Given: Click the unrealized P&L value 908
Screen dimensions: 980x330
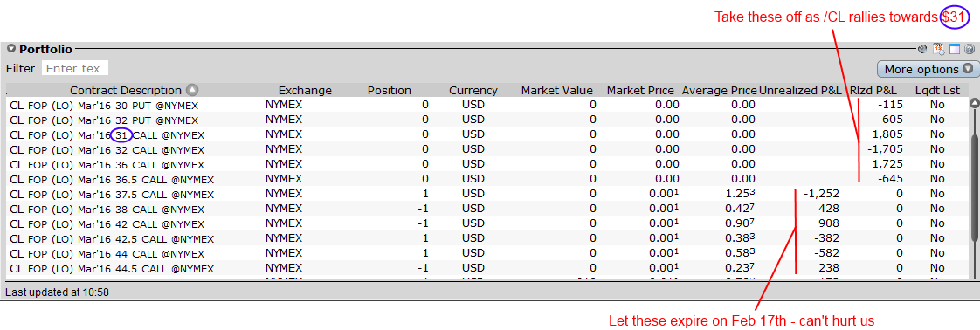Looking at the screenshot, I should (x=829, y=223).
